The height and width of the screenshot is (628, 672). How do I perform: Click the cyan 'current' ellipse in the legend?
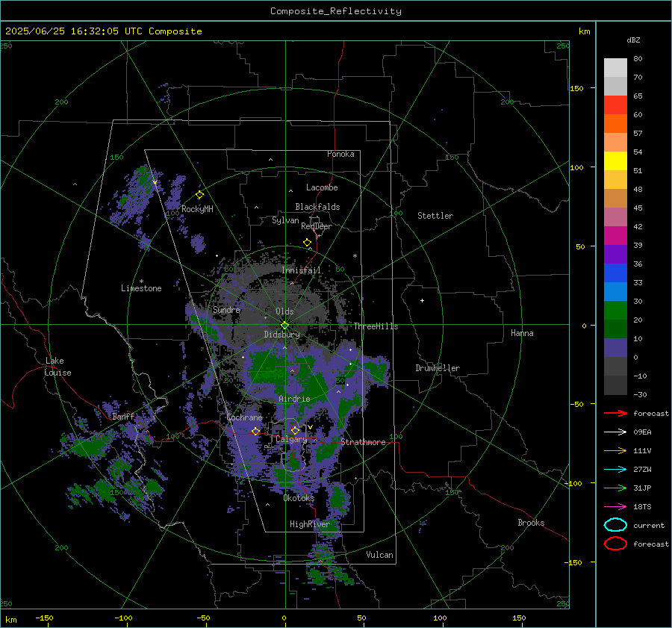[615, 525]
